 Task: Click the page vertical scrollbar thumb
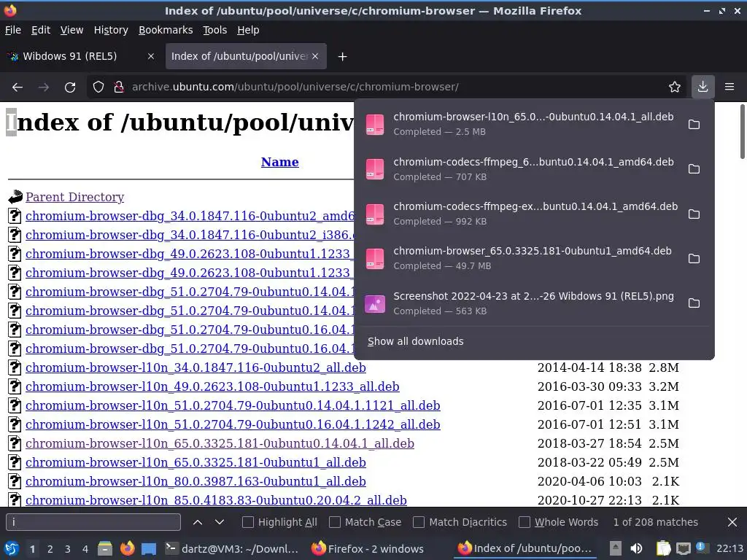742,132
